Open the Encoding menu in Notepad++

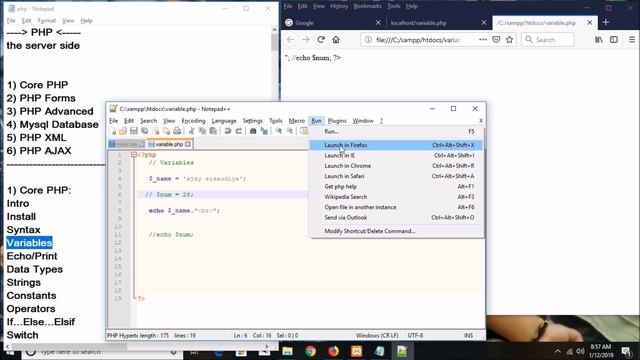click(193, 121)
